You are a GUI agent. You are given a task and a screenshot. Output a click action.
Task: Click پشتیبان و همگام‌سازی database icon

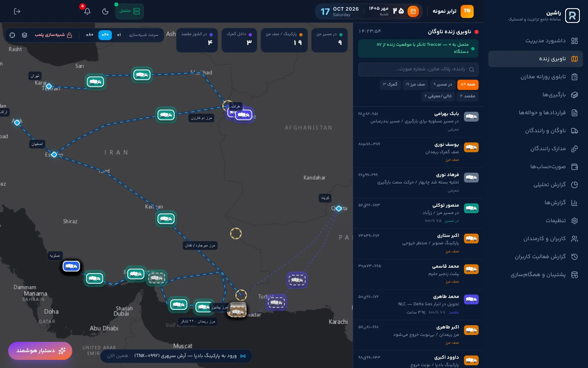(x=574, y=275)
